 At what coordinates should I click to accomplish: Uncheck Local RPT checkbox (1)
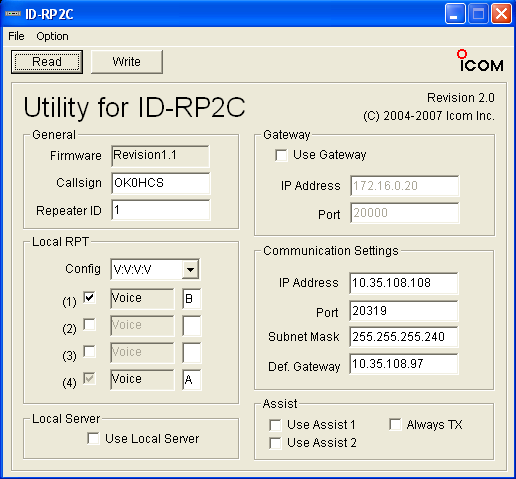click(89, 297)
